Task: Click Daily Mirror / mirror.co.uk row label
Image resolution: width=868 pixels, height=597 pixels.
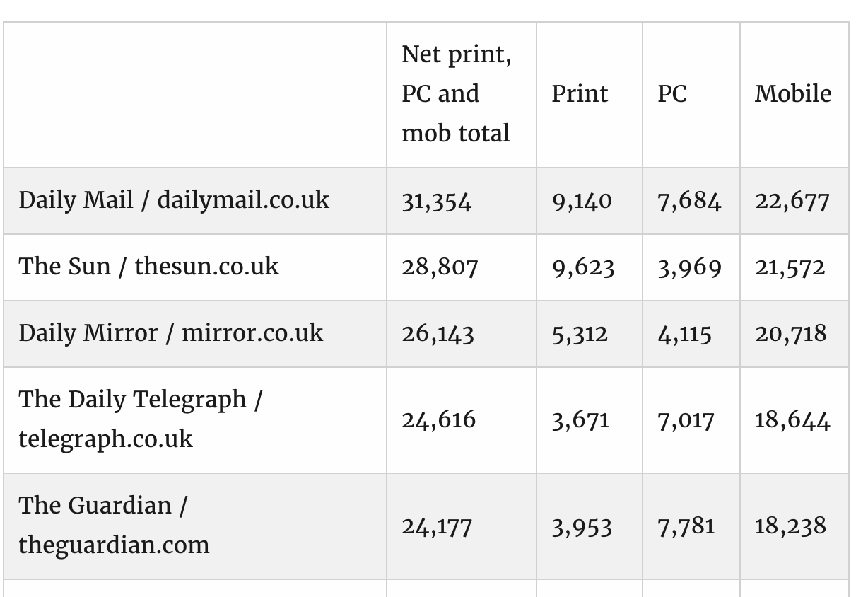Action: pyautogui.click(x=170, y=333)
